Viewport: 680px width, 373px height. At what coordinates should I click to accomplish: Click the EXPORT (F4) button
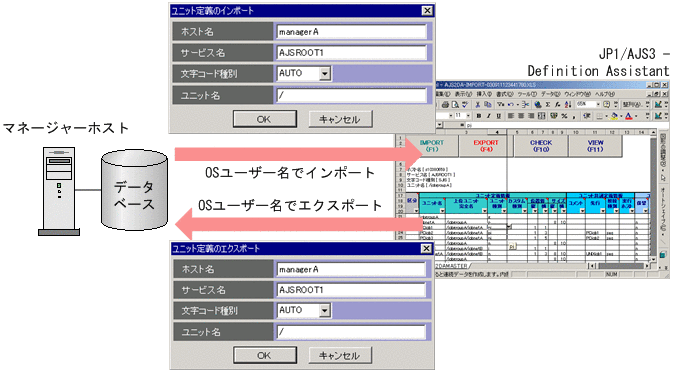[x=486, y=146]
